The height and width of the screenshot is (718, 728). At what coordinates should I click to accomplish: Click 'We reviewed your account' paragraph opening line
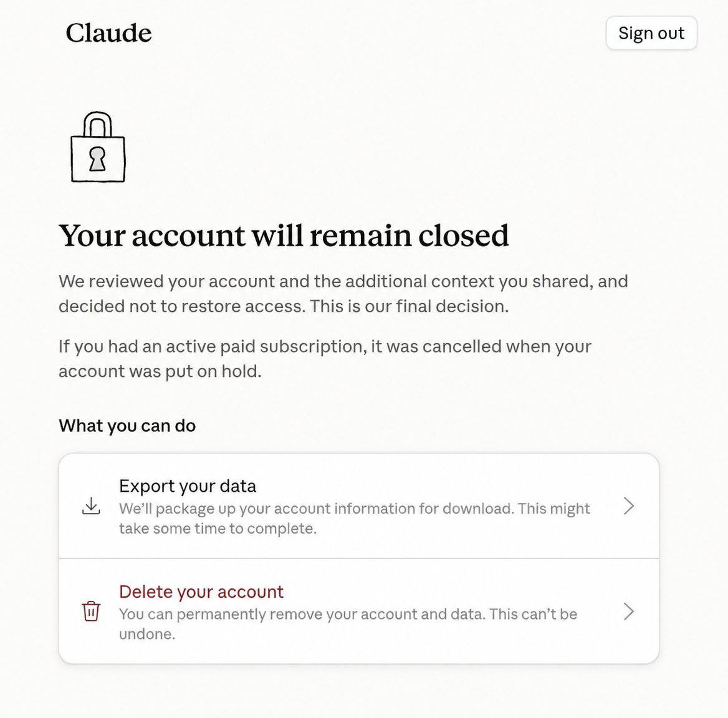click(x=343, y=282)
